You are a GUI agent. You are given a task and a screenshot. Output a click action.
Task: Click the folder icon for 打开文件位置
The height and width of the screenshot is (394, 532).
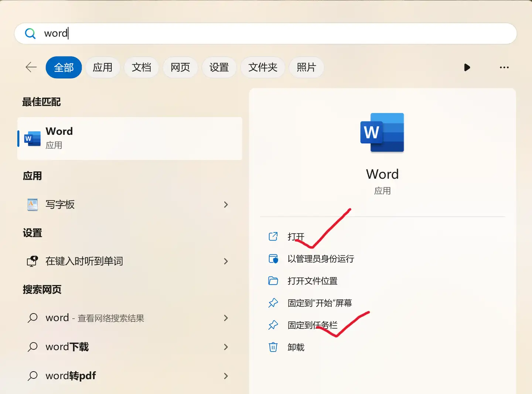click(273, 281)
